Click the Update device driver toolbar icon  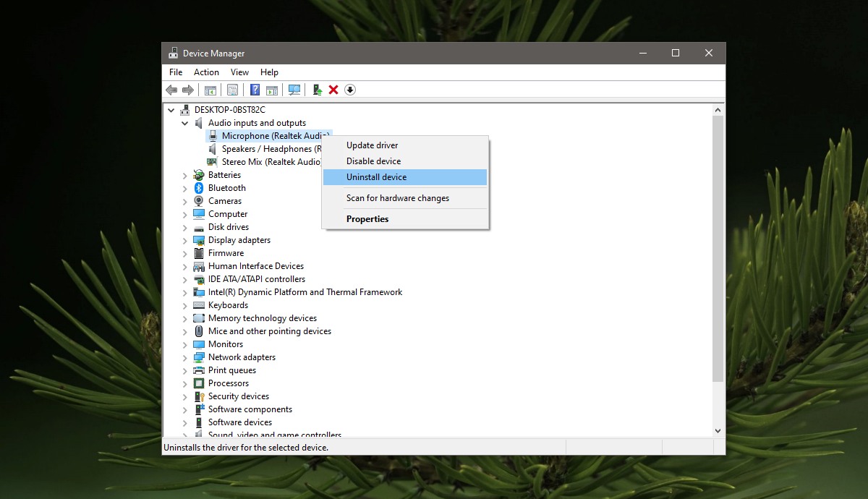pyautogui.click(x=317, y=90)
